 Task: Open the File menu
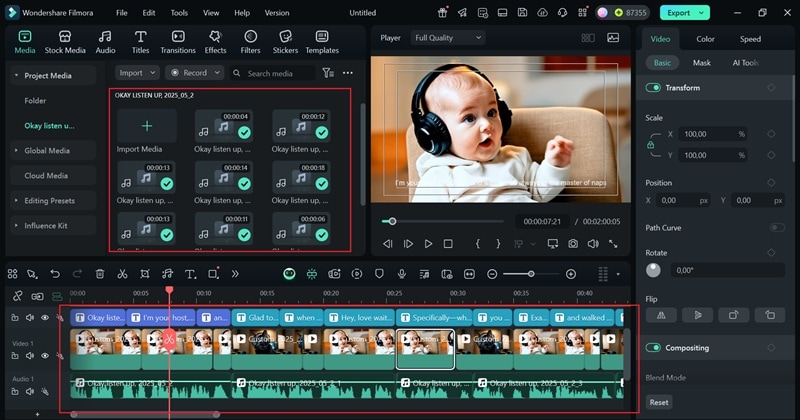click(x=121, y=13)
